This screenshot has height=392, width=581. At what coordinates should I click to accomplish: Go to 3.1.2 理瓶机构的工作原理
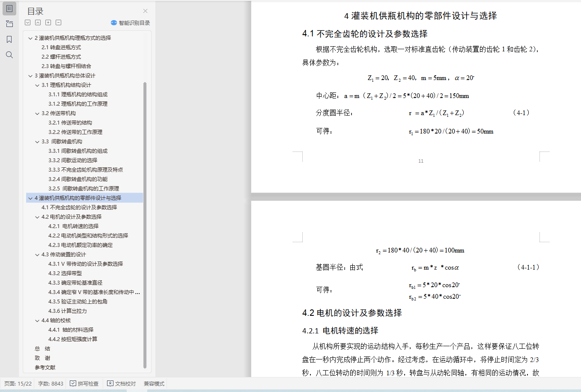point(78,104)
